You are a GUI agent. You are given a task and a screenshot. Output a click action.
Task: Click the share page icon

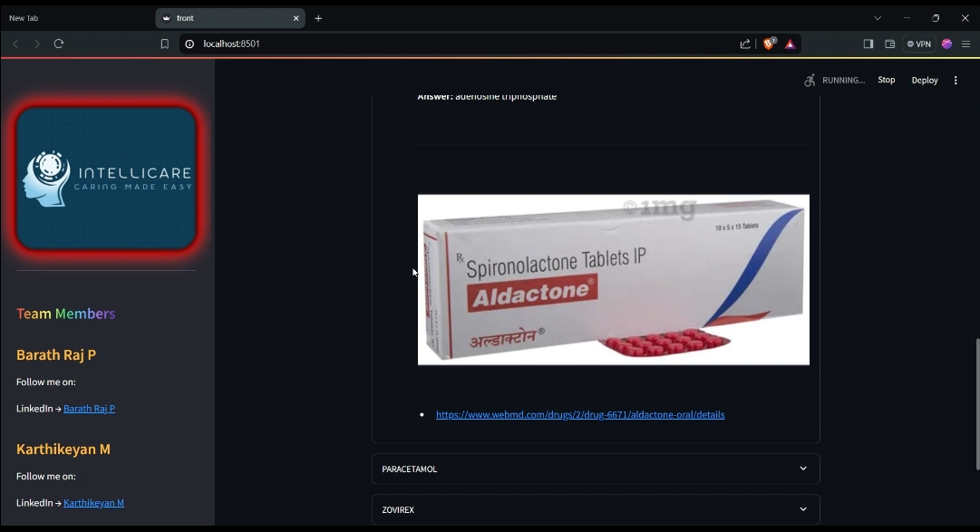click(745, 44)
